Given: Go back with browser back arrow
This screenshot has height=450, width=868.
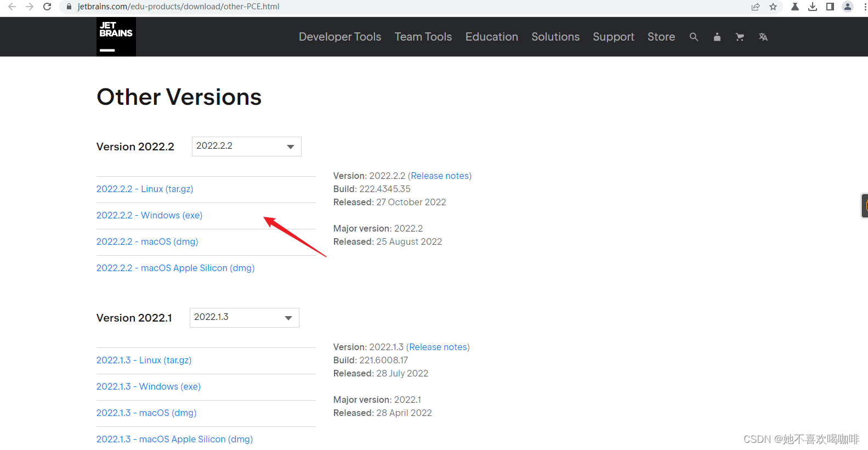Looking at the screenshot, I should point(12,7).
